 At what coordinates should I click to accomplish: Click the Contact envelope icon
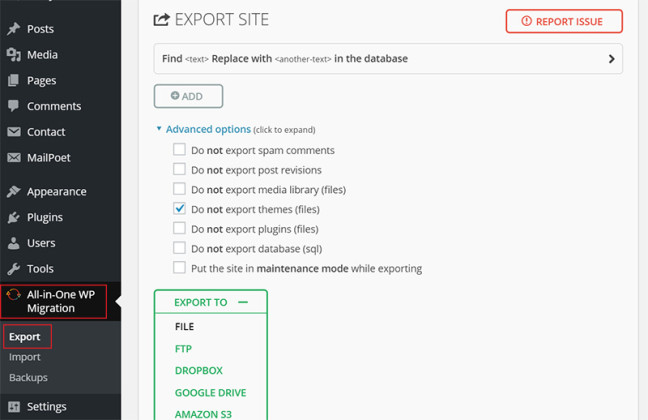click(x=14, y=132)
